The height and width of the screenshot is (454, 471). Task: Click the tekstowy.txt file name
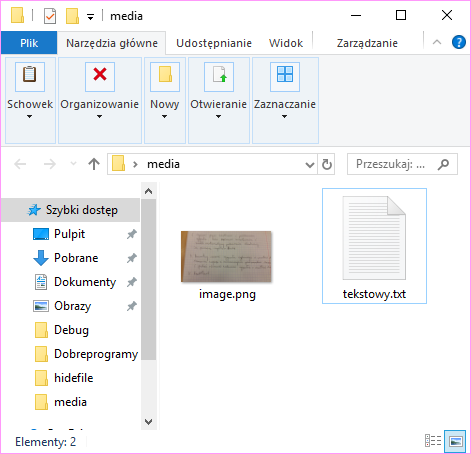(x=374, y=294)
